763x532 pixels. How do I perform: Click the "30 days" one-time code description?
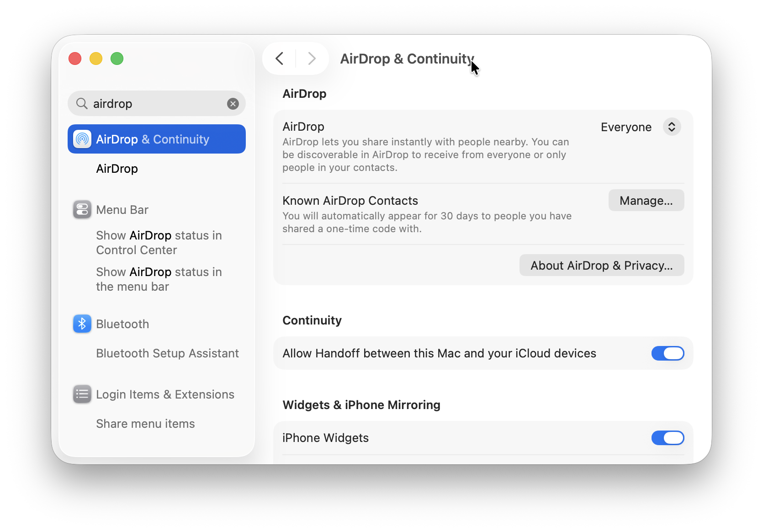(427, 222)
